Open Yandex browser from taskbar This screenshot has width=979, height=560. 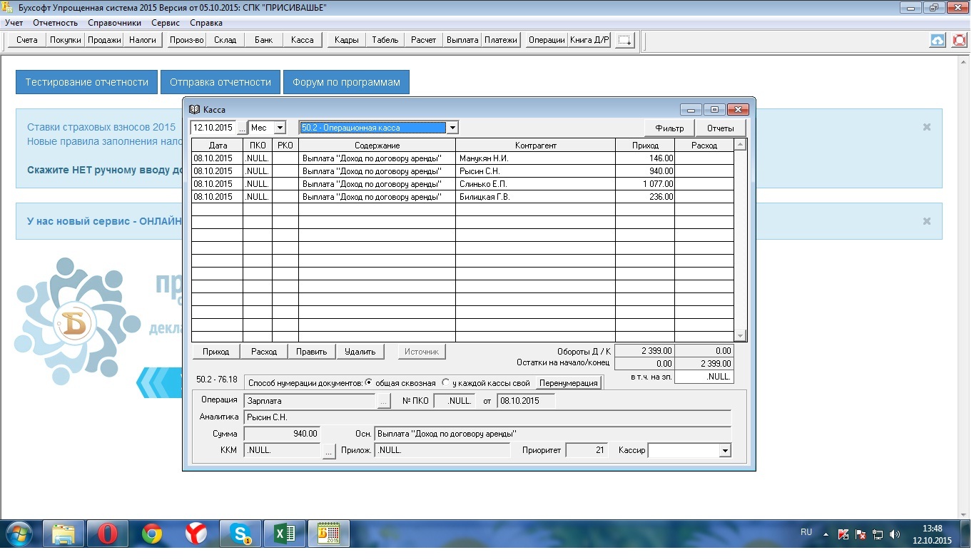(x=196, y=533)
